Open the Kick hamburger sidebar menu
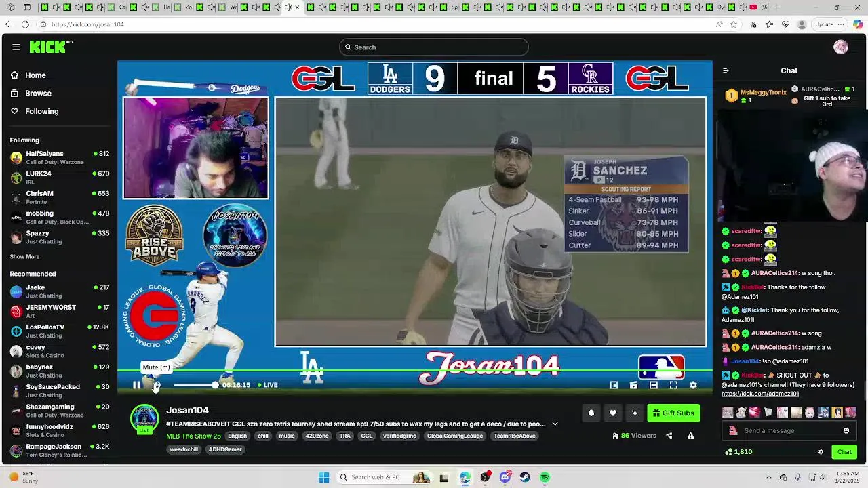868x488 pixels. 16,47
